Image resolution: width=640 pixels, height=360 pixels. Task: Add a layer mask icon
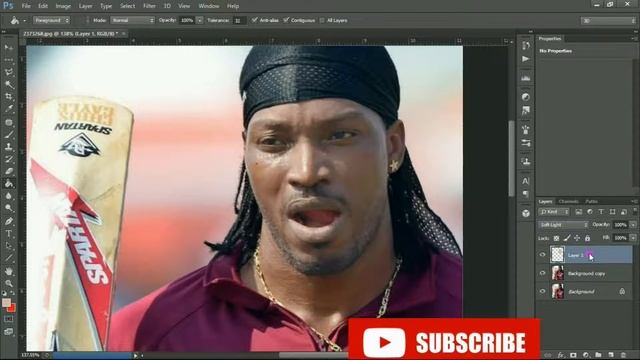click(x=573, y=355)
